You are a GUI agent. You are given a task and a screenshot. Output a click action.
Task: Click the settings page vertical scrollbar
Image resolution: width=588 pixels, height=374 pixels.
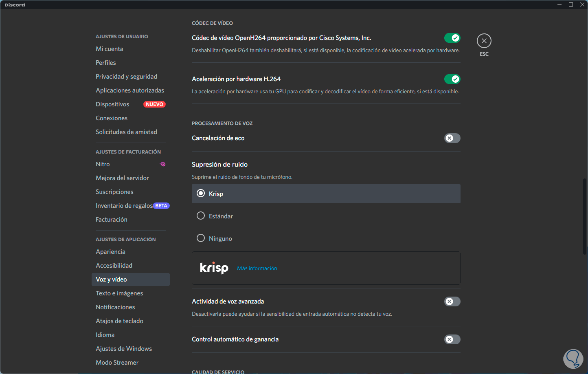coord(585,216)
